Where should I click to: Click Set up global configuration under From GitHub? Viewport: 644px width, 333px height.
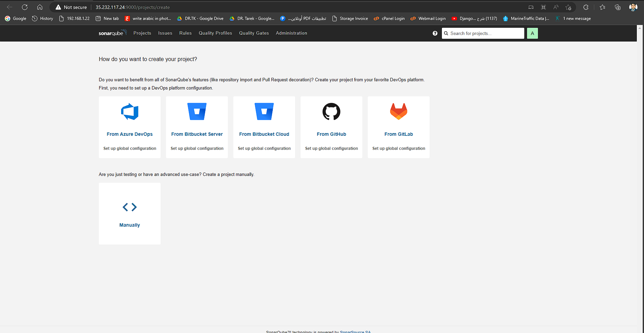[x=331, y=148]
